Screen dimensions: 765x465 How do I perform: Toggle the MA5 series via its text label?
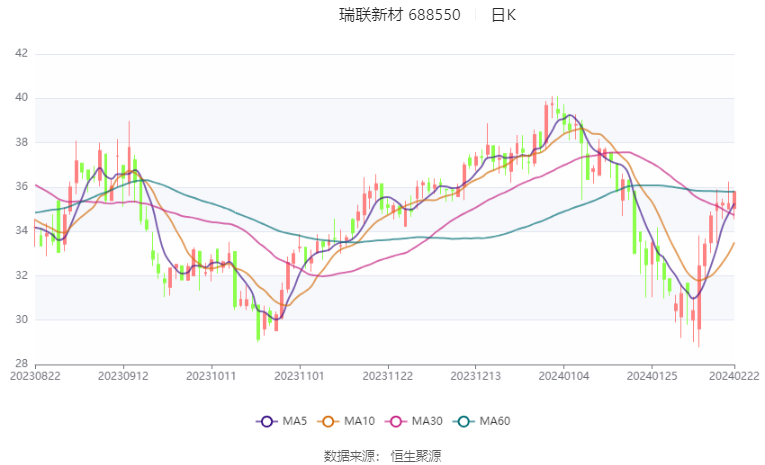click(x=292, y=421)
